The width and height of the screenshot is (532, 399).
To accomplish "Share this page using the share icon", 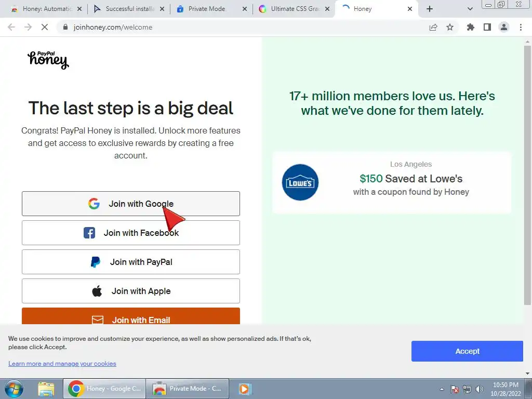I will (x=433, y=27).
